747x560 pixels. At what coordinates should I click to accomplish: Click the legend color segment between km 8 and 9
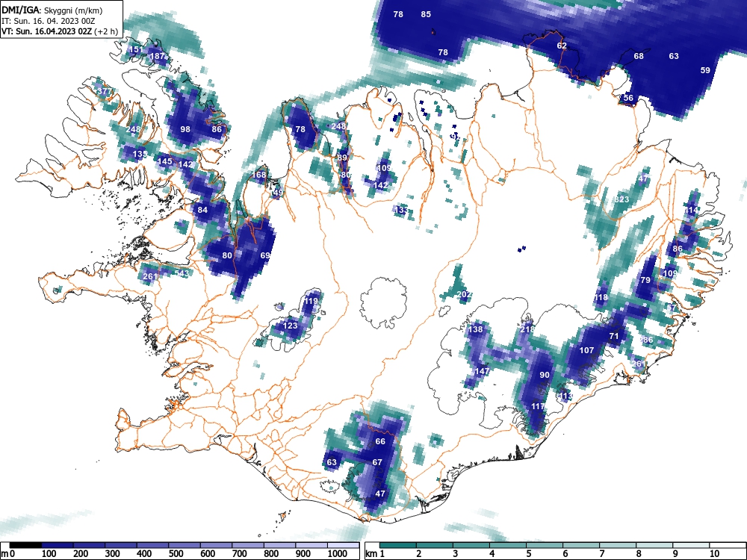654,545
